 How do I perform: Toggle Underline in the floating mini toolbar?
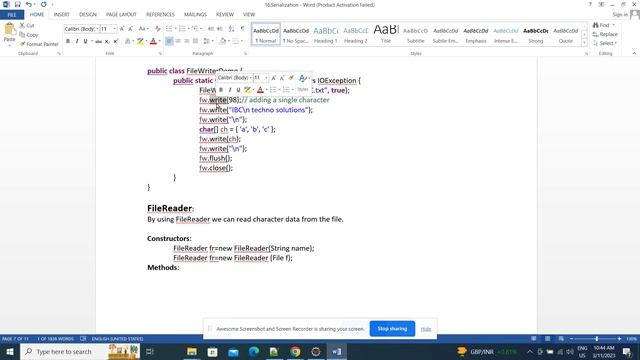pos(238,90)
